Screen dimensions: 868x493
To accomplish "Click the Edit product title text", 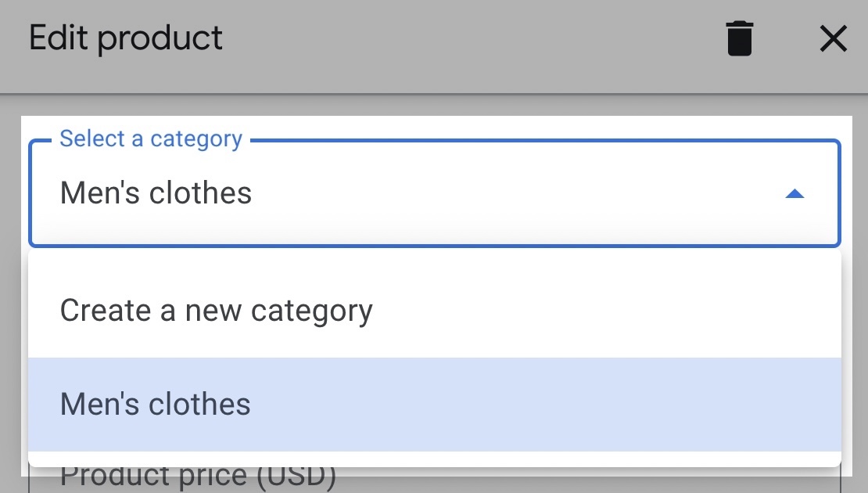I will (125, 37).
